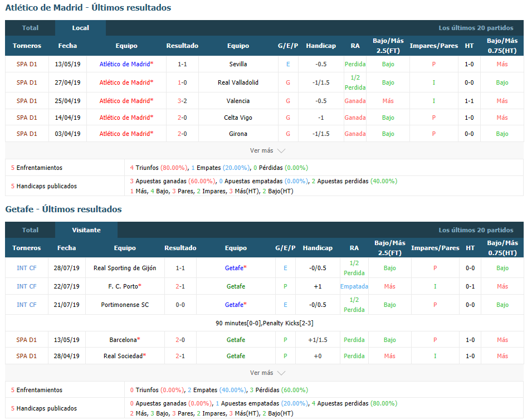Click Getafe in the Real Sociedad row
The image size is (527, 420).
coord(236,356)
